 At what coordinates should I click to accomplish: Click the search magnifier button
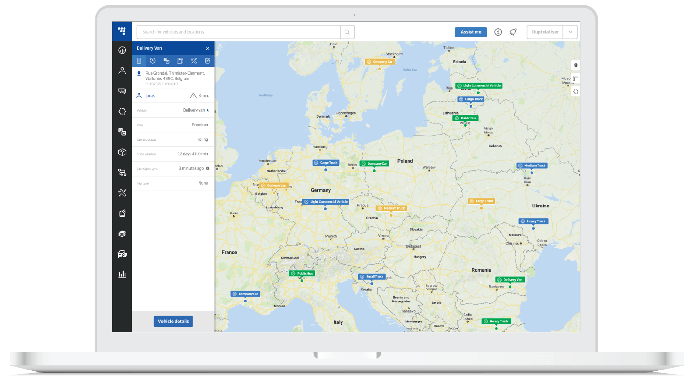[347, 32]
